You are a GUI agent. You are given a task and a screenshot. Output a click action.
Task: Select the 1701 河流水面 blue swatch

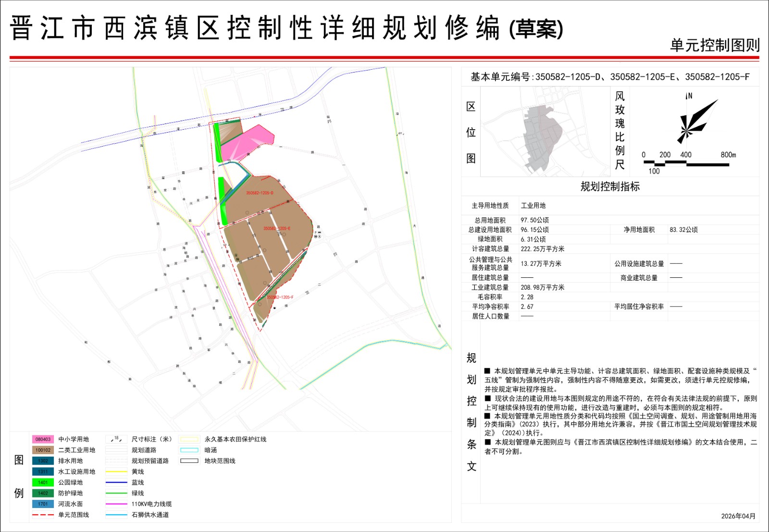coord(43,504)
